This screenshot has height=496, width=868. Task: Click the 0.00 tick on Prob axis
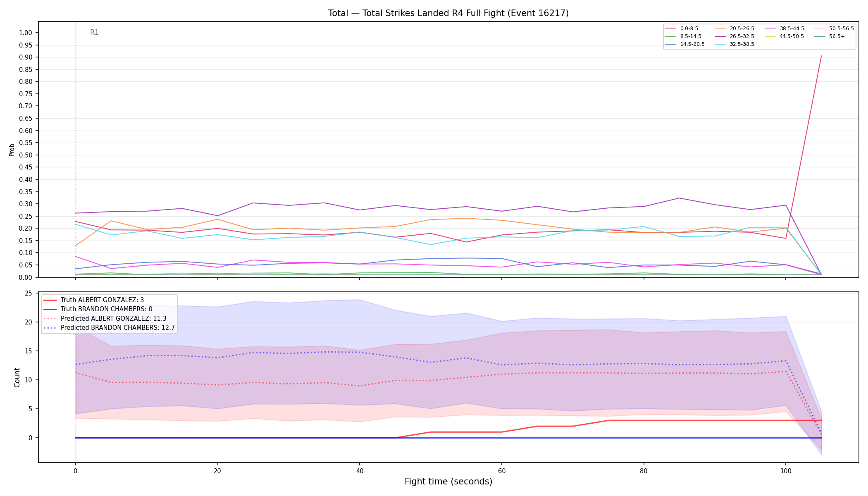tap(25, 277)
